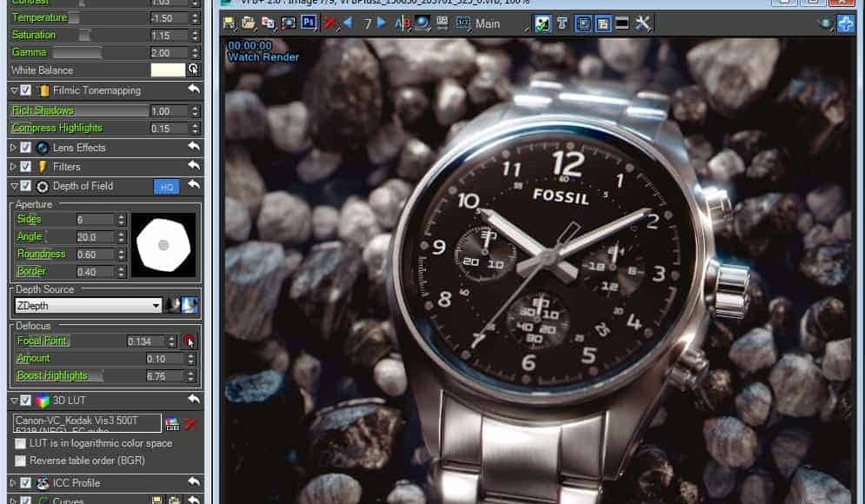Viewport: 865px width, 504px height.
Task: Enable LUT is in logarithmic color space
Action: pos(21,443)
